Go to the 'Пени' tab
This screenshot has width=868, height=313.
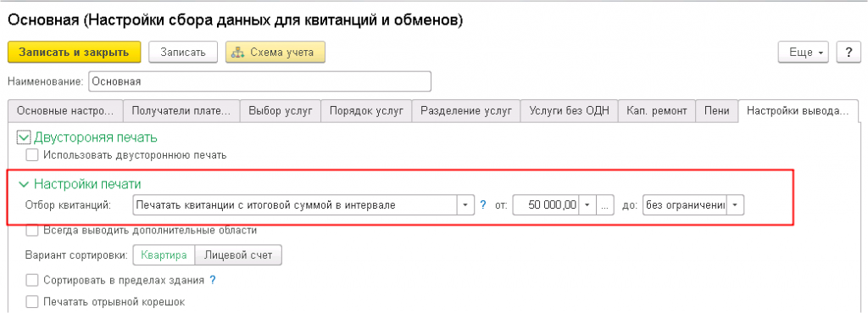point(717,111)
